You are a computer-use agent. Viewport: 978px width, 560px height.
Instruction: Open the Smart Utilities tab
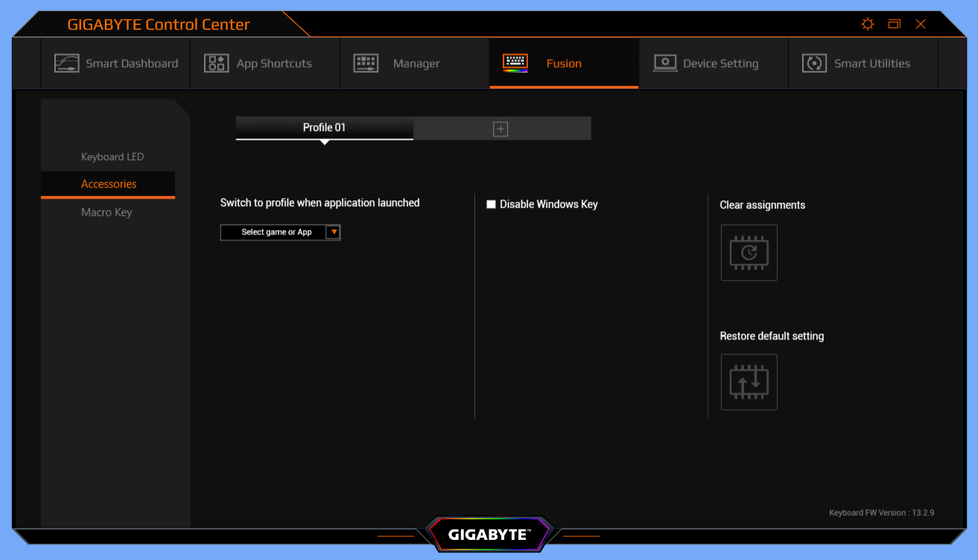tap(863, 63)
